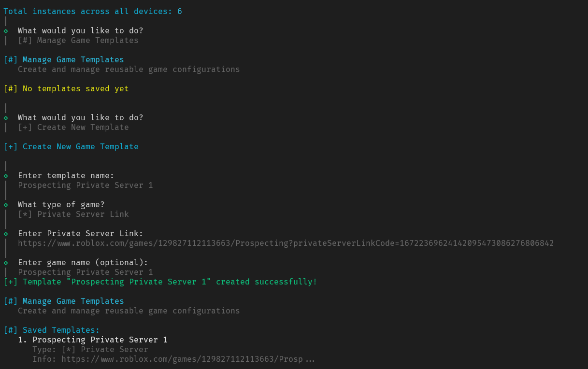Click the [+] symbol before "Create New Game Template"
The width and height of the screenshot is (588, 369).
pyautogui.click(x=10, y=147)
